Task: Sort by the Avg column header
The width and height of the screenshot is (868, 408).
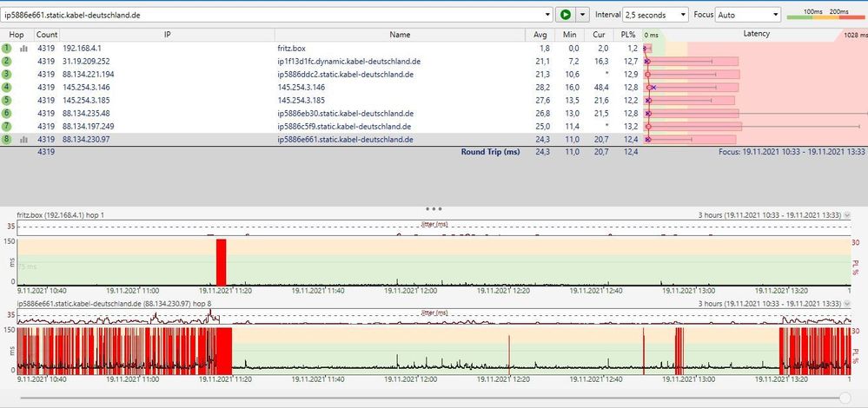Action: [x=540, y=35]
